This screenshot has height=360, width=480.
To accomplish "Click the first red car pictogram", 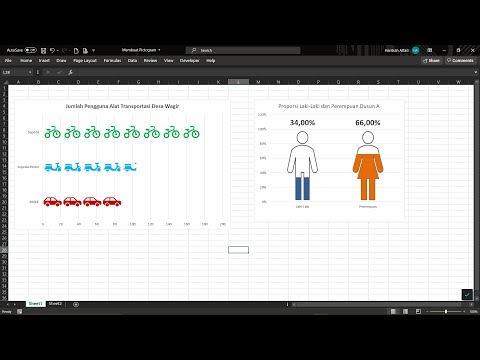I will pos(53,201).
